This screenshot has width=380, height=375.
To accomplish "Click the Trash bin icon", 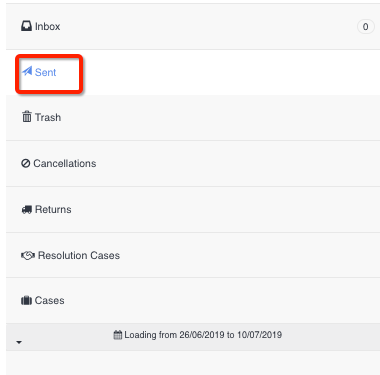I will 27,117.
